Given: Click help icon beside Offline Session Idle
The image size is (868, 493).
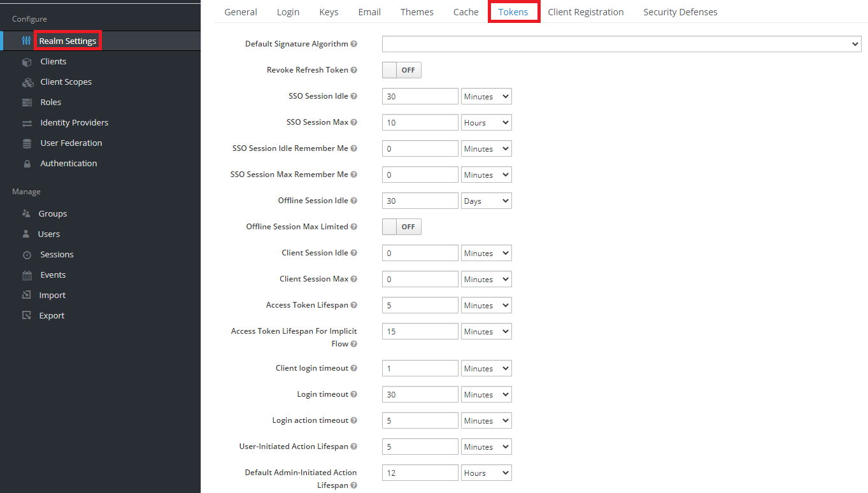Looking at the screenshot, I should [x=353, y=201].
